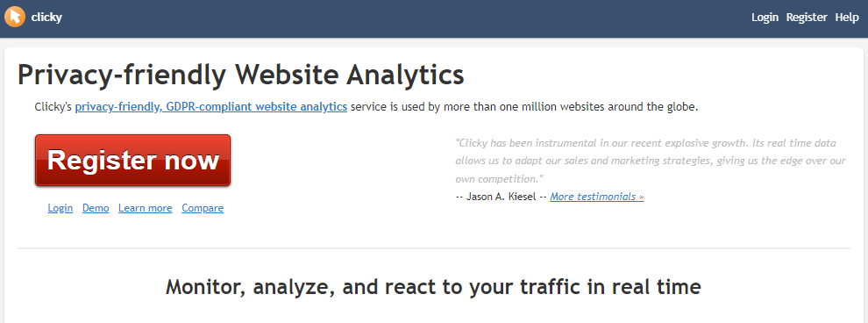Open the Help page from top navigation
This screenshot has height=323, width=868.
click(846, 18)
